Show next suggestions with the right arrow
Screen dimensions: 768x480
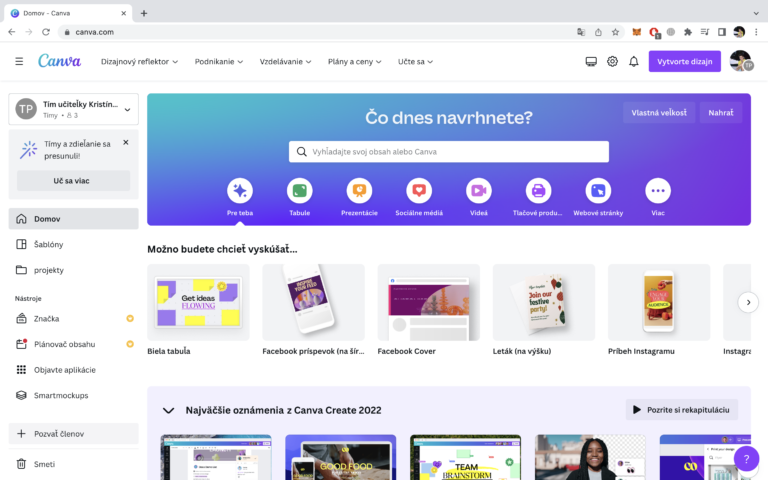(748, 302)
